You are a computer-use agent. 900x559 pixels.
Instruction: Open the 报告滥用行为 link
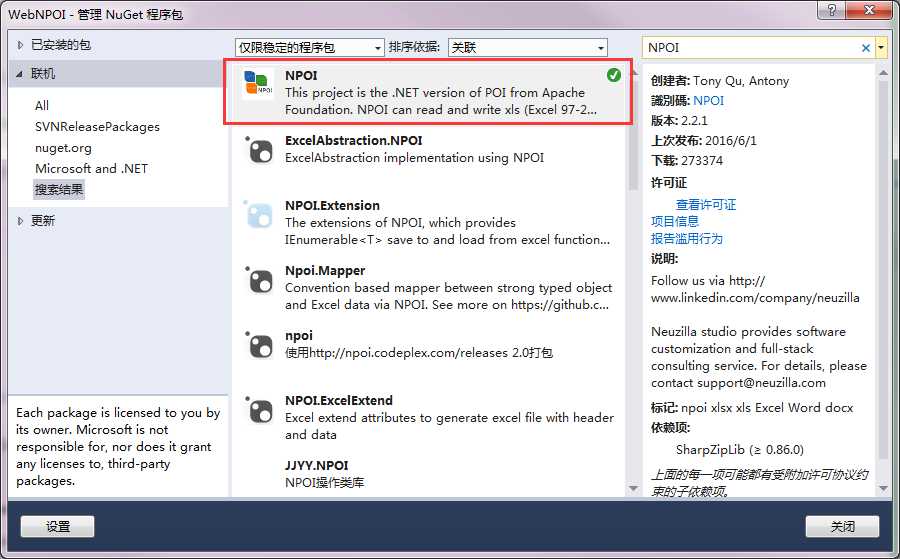[686, 238]
